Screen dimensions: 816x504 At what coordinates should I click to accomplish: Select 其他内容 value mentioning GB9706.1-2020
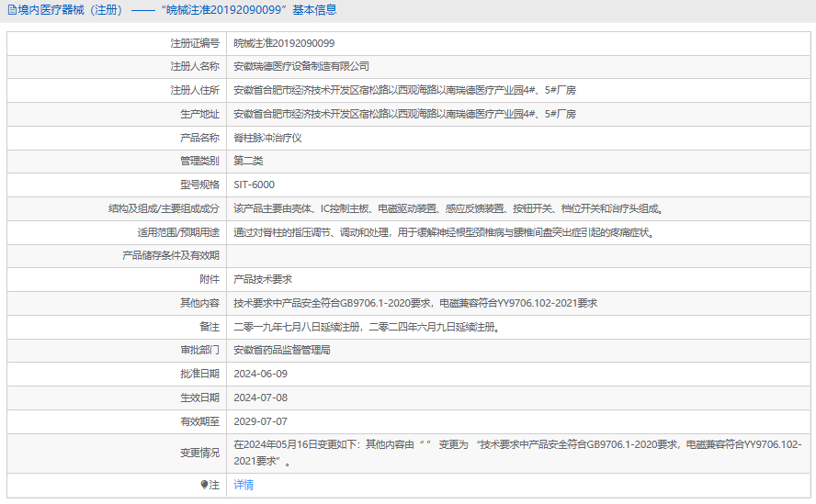point(415,303)
